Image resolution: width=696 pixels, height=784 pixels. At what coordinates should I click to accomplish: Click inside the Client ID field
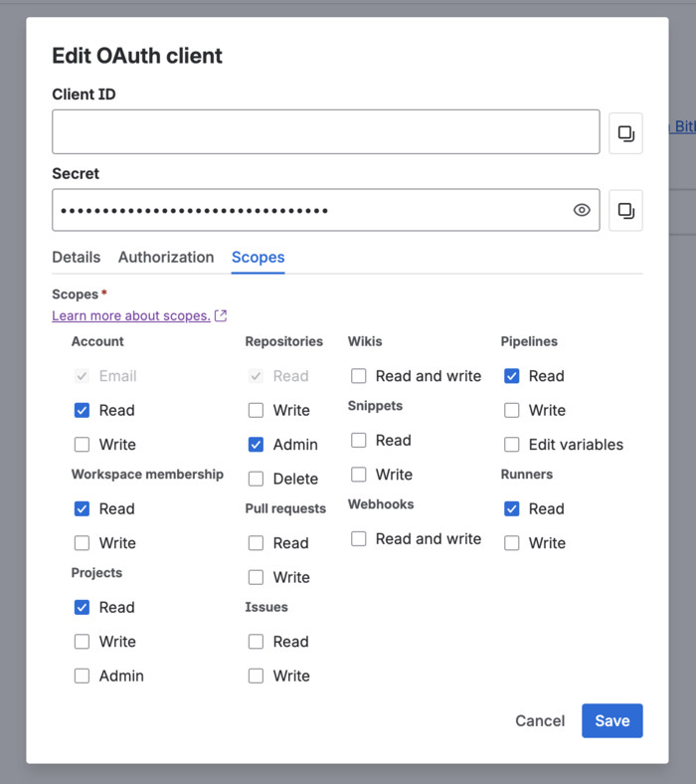coord(326,132)
